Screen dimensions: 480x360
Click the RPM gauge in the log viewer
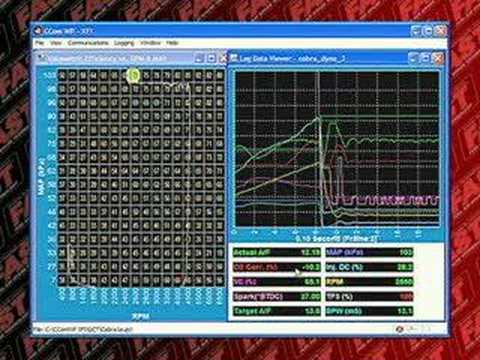coord(369,282)
